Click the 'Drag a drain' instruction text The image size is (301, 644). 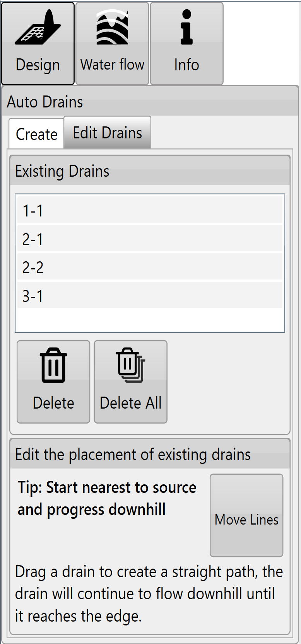click(149, 594)
